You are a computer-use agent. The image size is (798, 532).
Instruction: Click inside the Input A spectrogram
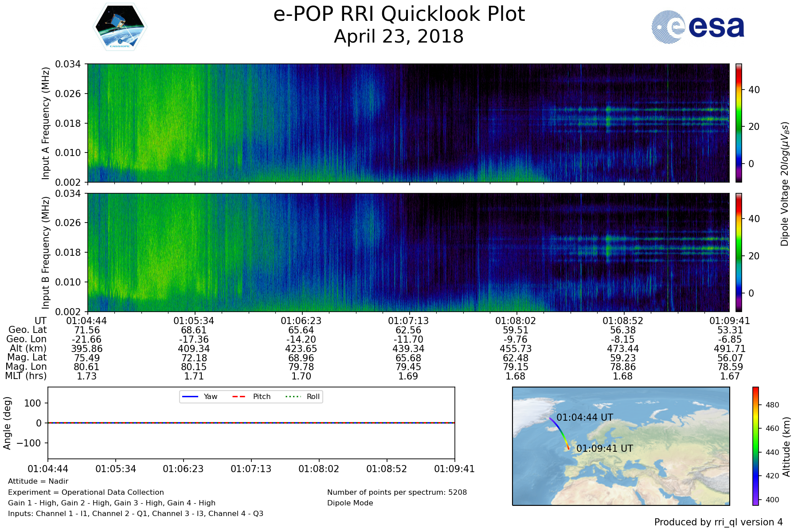click(x=408, y=123)
